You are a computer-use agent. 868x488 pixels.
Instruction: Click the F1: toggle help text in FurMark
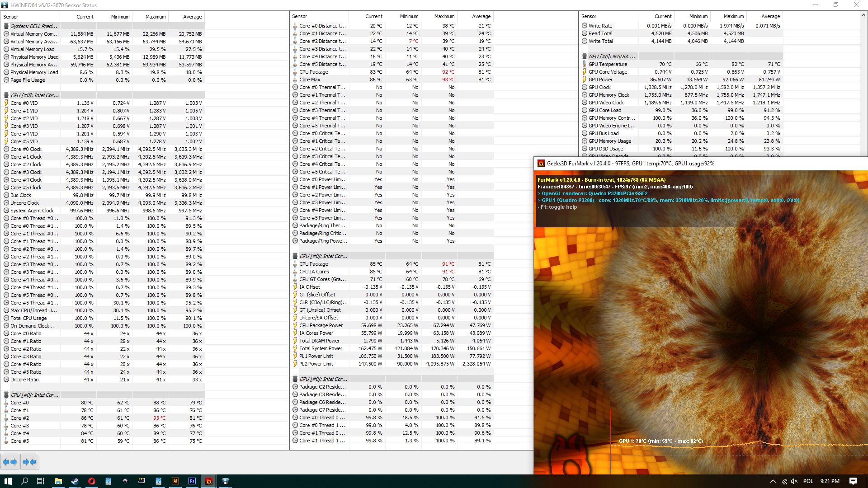[557, 207]
